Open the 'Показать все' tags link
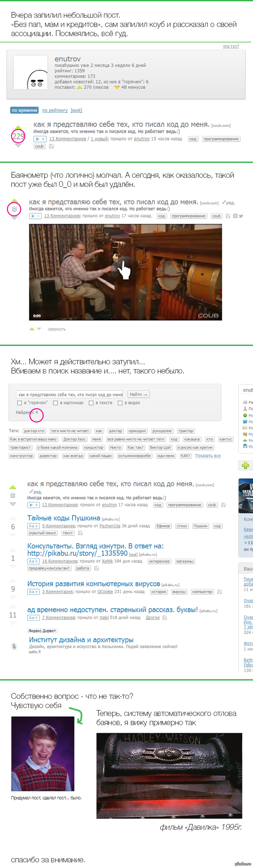The image size is (253, 868). 208,456
